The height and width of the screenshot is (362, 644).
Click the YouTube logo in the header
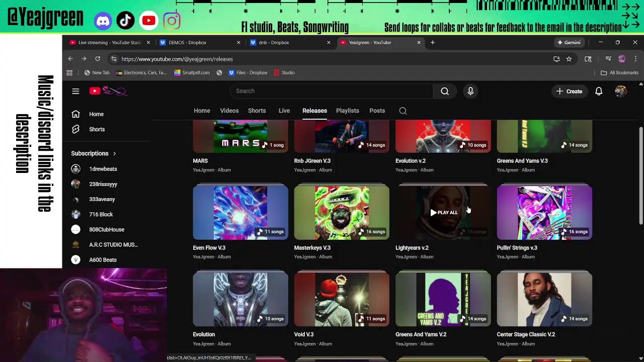tap(108, 91)
